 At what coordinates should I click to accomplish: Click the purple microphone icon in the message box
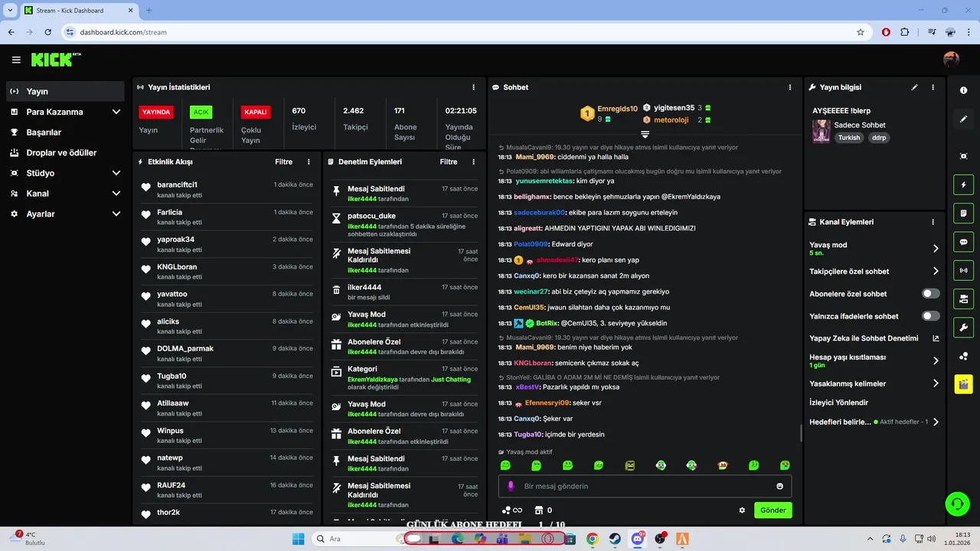pyautogui.click(x=511, y=486)
